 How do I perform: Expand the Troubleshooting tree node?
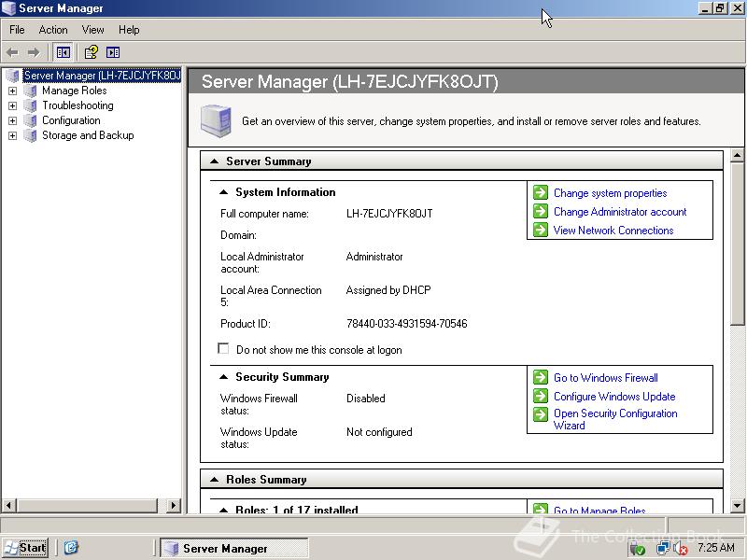pyautogui.click(x=13, y=105)
